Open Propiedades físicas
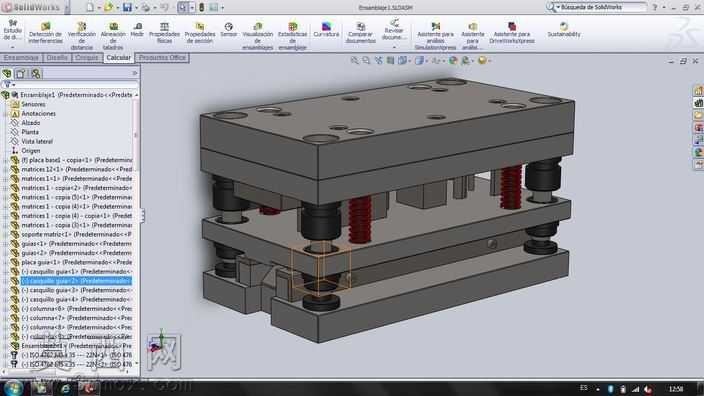Viewport: 704px width, 396px height. [164, 32]
